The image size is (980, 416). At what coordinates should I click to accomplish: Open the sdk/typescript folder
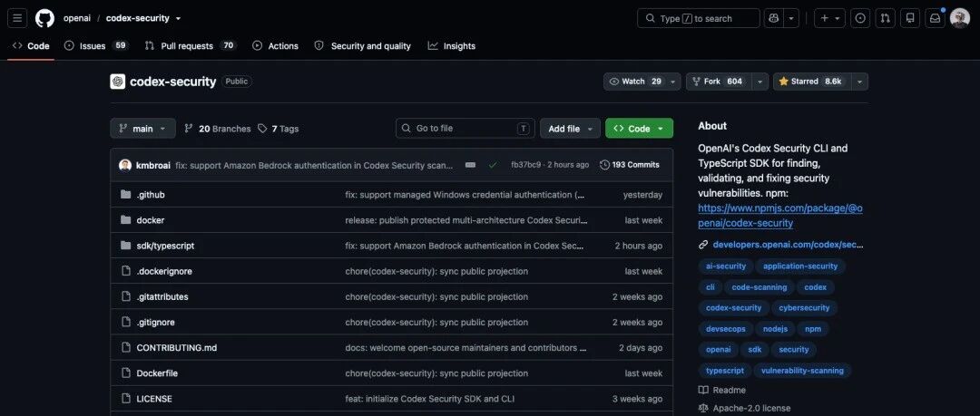(166, 246)
